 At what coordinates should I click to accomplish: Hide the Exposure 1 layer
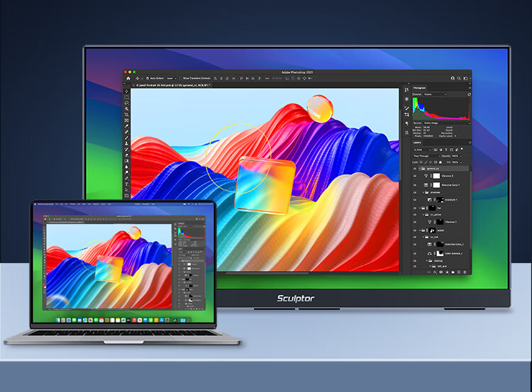pyautogui.click(x=415, y=201)
